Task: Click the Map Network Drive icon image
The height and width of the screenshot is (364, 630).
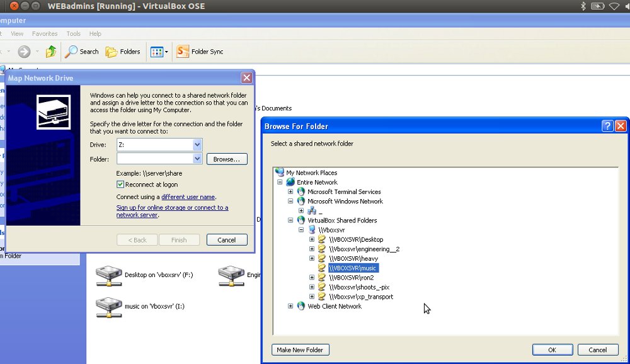Action: [54, 112]
